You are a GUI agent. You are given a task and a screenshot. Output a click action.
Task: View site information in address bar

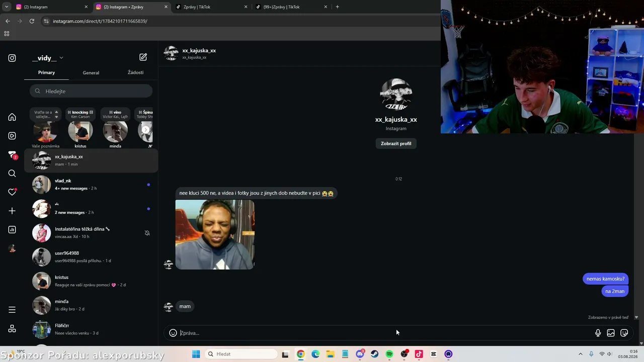pos(46,21)
